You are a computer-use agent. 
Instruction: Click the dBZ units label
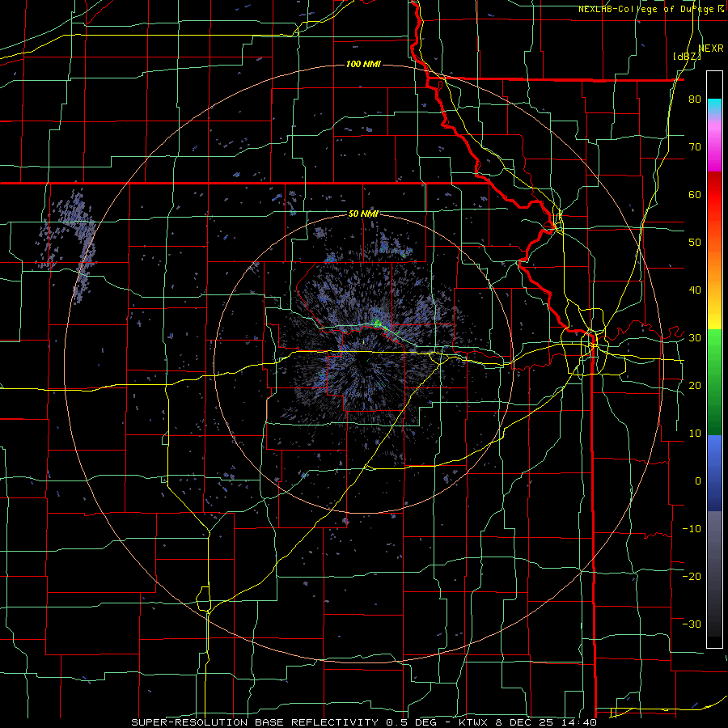point(687,57)
